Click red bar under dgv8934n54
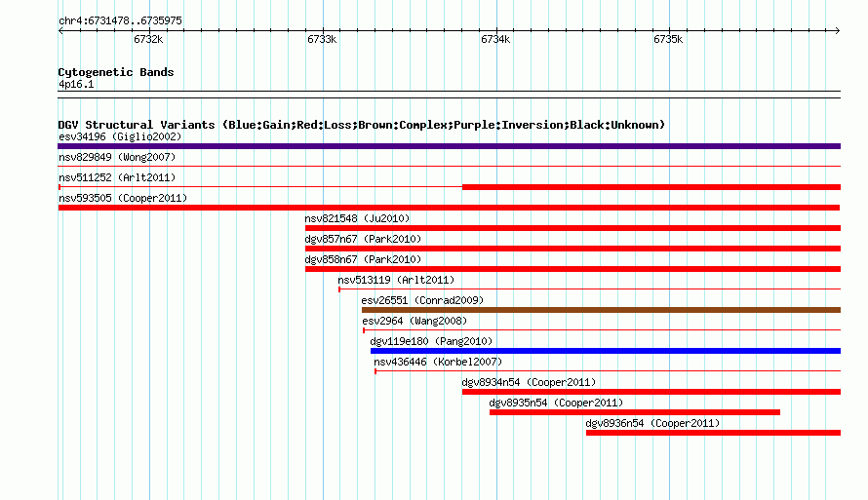Image resolution: width=868 pixels, height=500 pixels. [x=651, y=392]
